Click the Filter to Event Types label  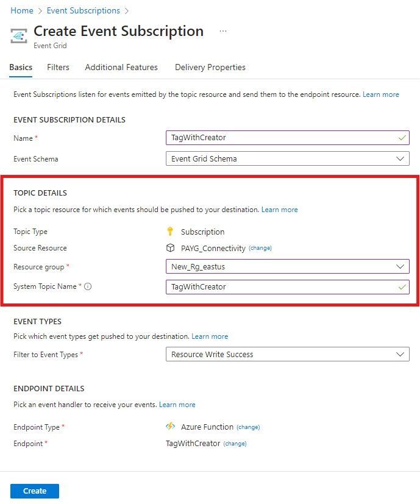46,355
